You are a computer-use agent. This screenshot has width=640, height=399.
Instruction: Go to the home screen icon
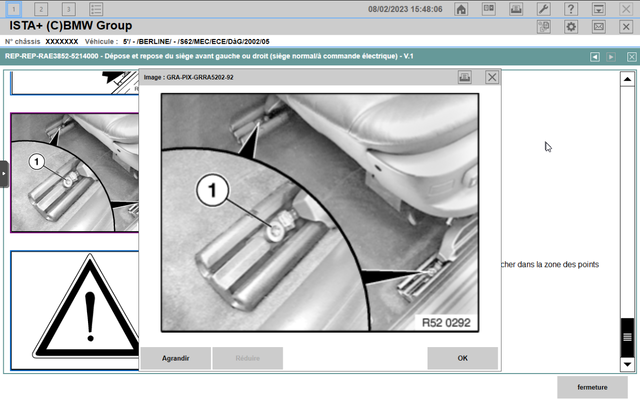pos(461,9)
